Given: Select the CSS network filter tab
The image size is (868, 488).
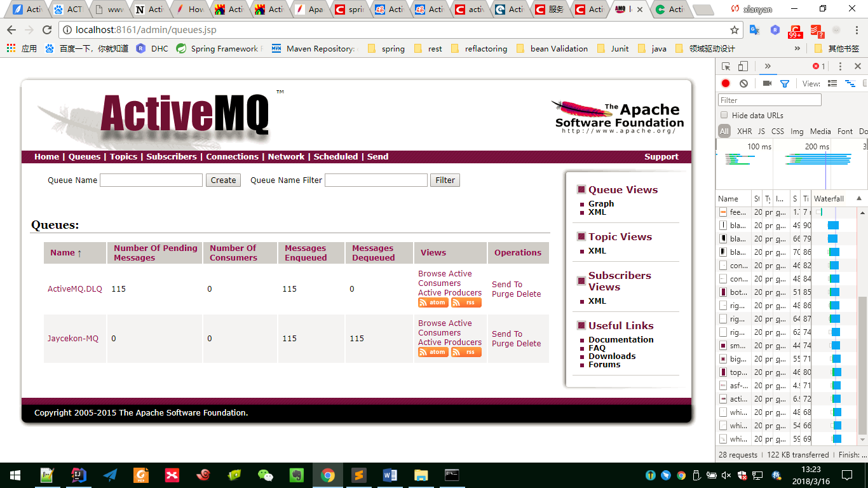Looking at the screenshot, I should point(778,131).
